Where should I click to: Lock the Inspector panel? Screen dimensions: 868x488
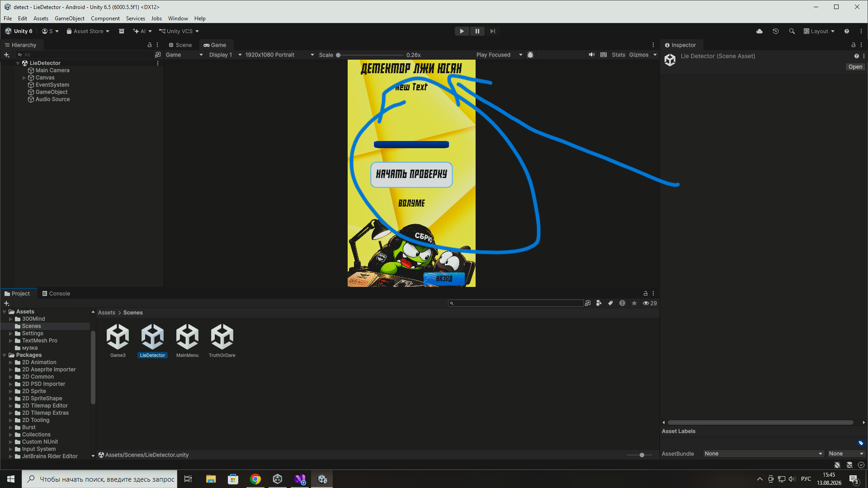tap(854, 45)
